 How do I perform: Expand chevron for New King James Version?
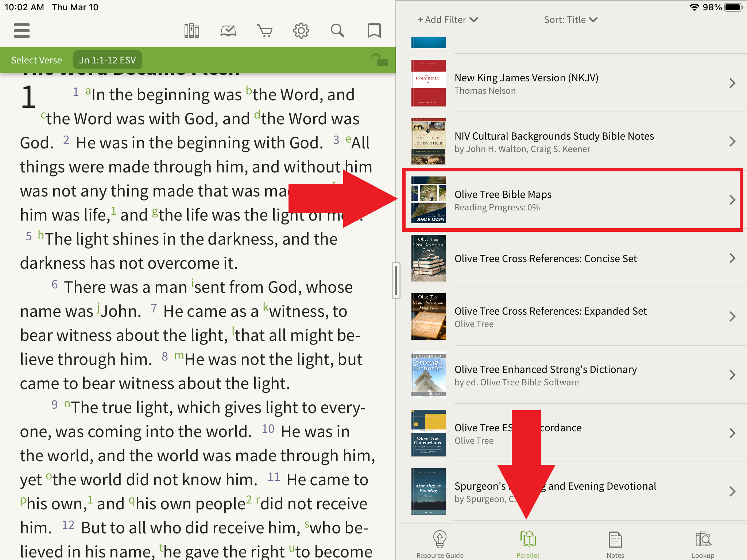[732, 83]
